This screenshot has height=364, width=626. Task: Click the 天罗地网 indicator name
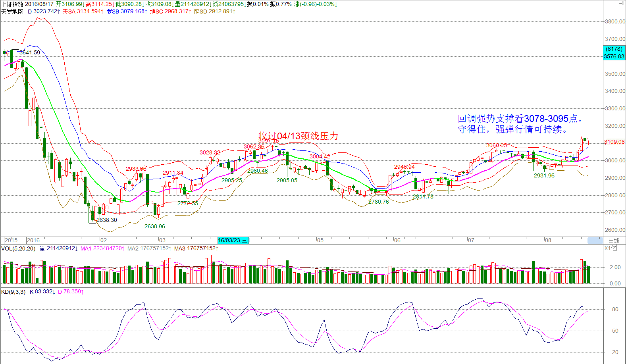[12, 12]
